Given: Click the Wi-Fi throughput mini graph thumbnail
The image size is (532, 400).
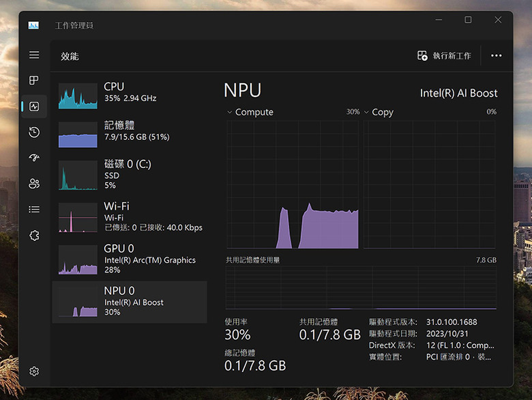Looking at the screenshot, I should point(78,218).
